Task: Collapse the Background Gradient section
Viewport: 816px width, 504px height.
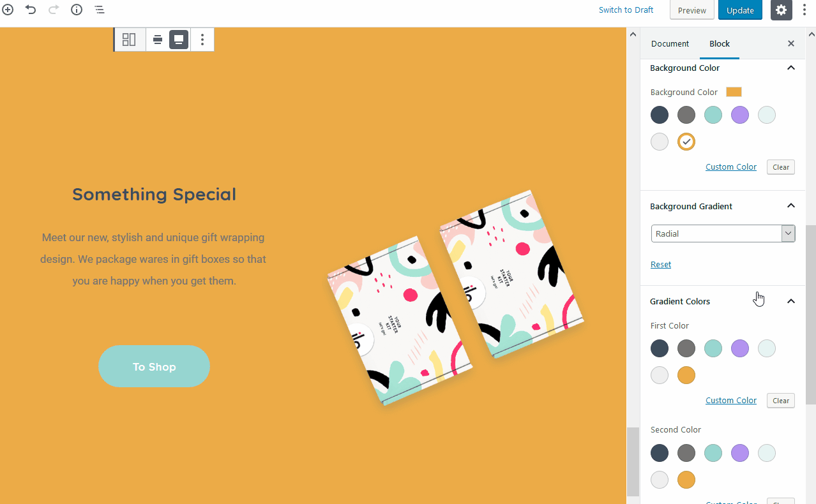Action: [x=791, y=206]
